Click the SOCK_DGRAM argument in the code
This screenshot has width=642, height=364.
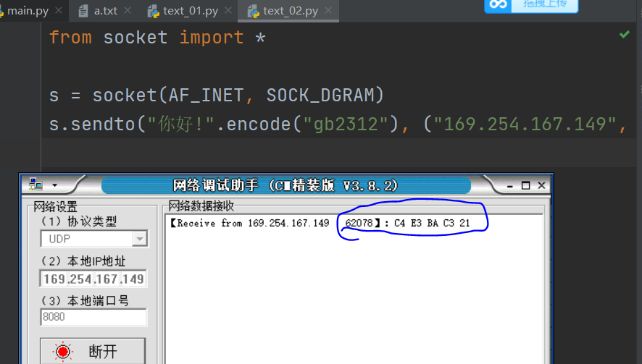(x=320, y=96)
